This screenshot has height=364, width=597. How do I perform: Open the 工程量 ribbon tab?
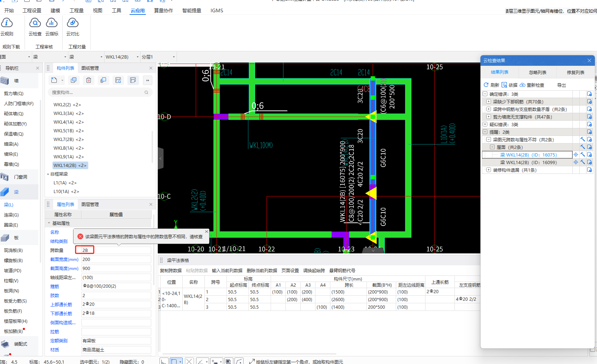(x=76, y=10)
